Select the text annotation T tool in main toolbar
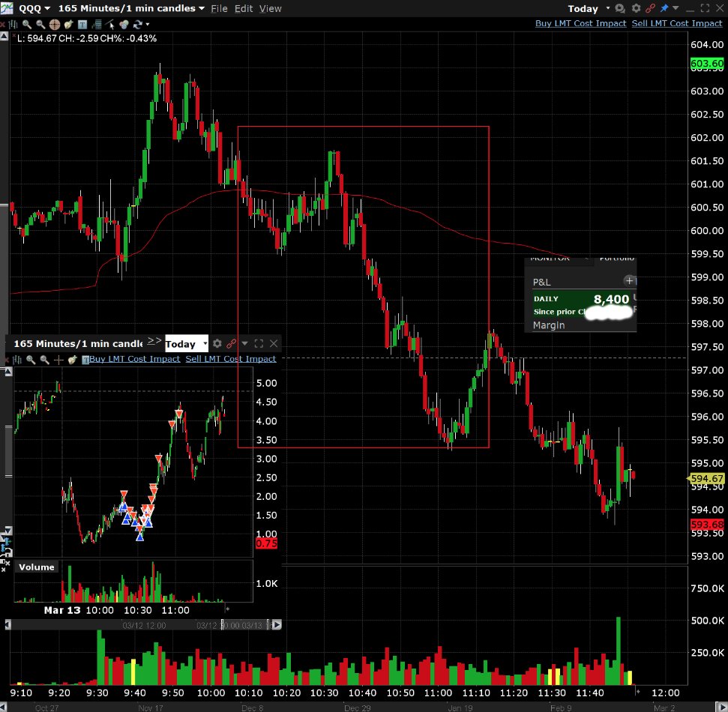 coord(82,24)
